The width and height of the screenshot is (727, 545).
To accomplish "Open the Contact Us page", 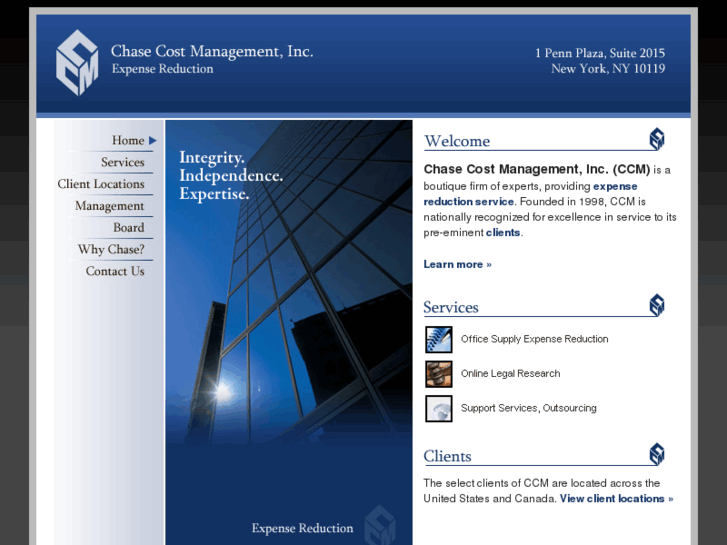I will coord(115,271).
